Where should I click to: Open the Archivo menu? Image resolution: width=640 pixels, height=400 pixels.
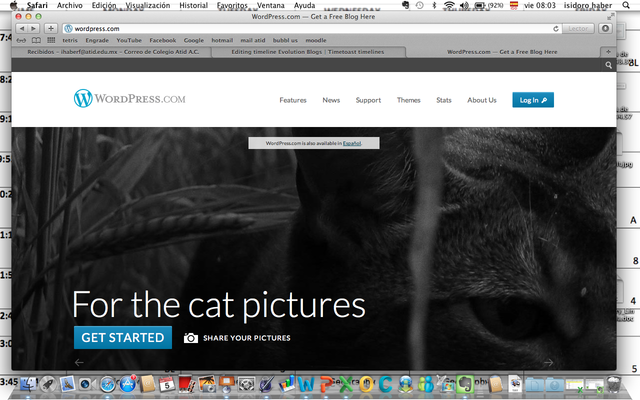pyautogui.click(x=70, y=5)
